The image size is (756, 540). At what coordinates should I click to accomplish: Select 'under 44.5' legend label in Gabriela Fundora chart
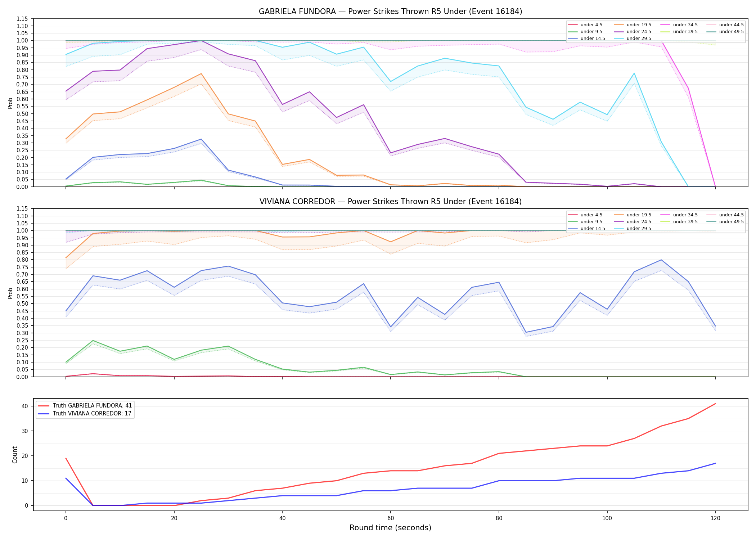[731, 25]
